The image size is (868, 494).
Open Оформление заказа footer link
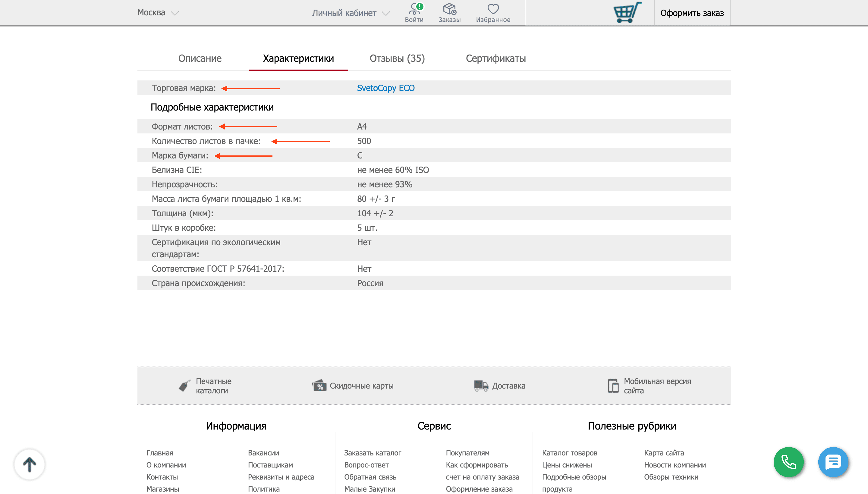tap(479, 489)
